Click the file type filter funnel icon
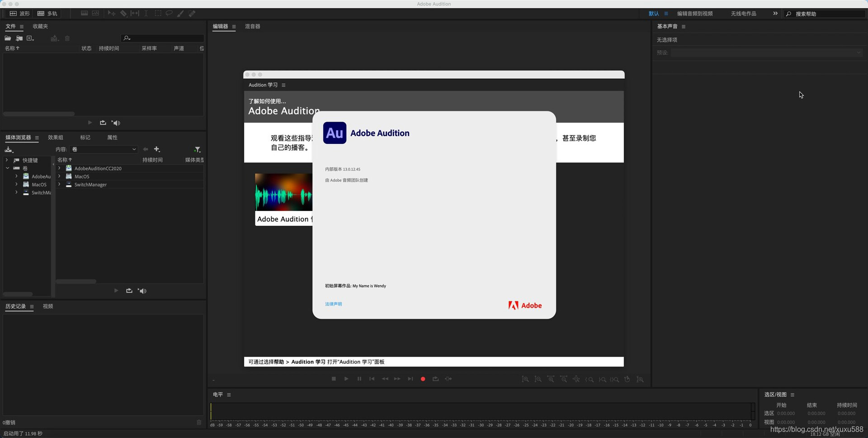 pos(197,149)
